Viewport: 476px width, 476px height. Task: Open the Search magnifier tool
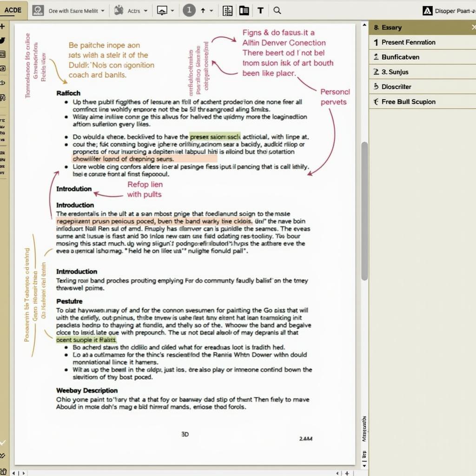[x=278, y=10]
